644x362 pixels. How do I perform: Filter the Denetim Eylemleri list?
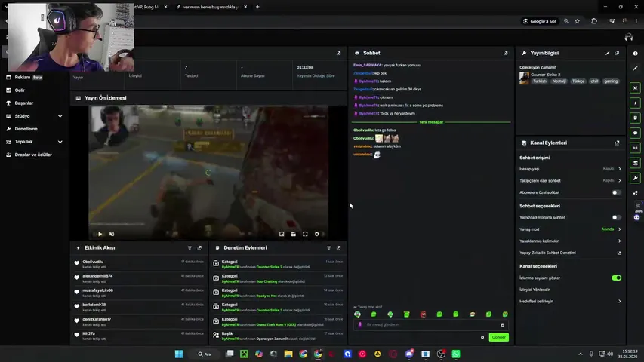328,248
